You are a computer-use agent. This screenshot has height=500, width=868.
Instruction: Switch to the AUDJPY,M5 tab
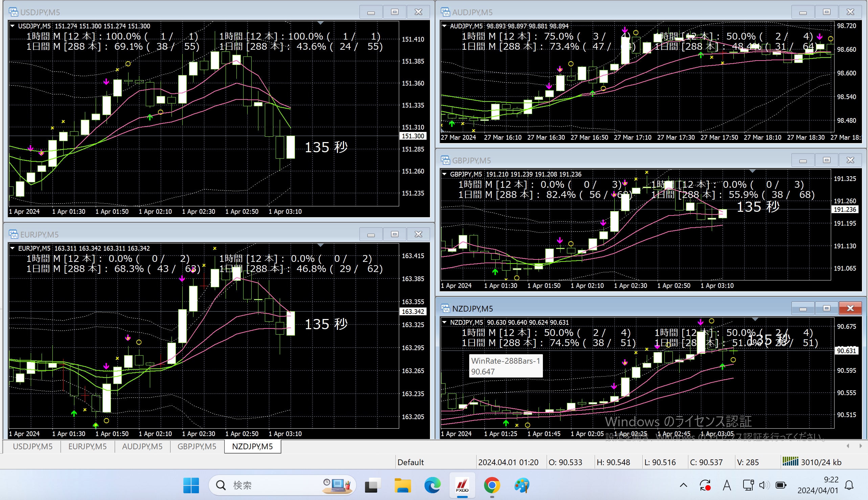pos(142,447)
